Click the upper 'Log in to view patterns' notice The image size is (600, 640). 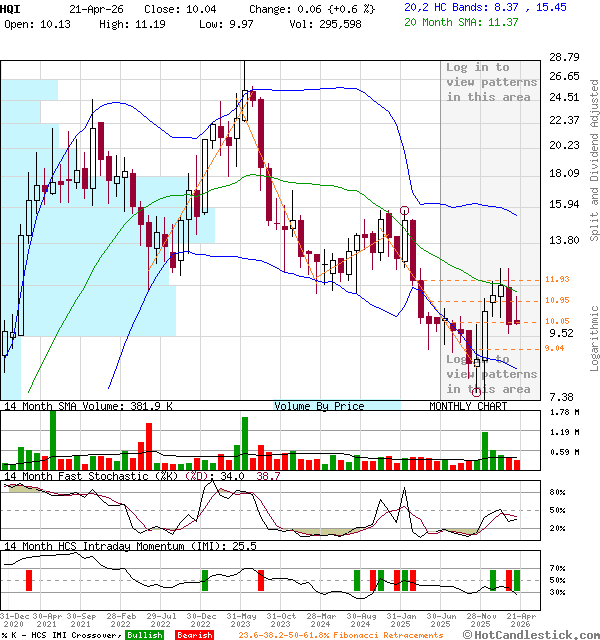pos(491,82)
